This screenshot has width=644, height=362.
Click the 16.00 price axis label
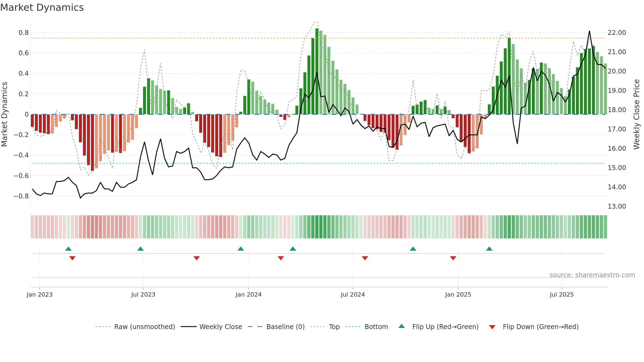pyautogui.click(x=617, y=148)
